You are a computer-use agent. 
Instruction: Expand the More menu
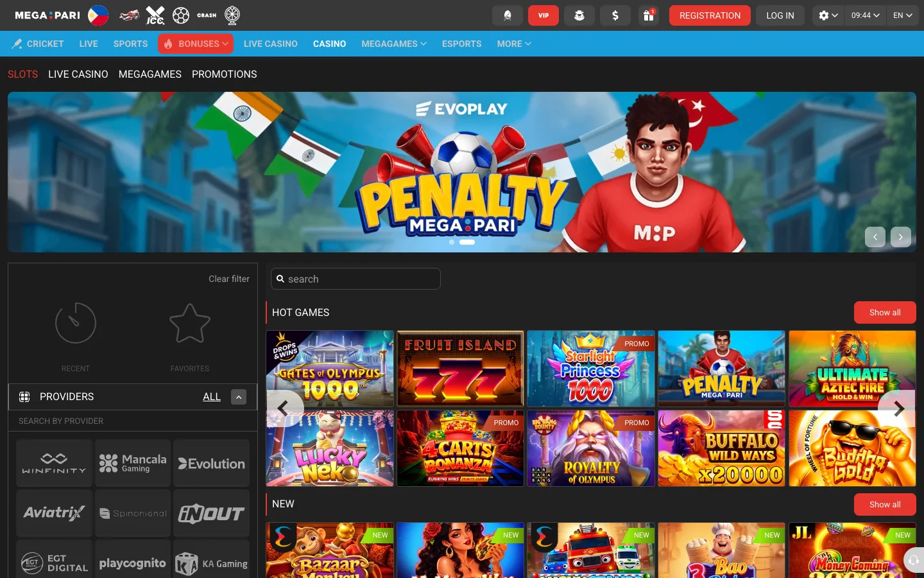[x=514, y=44]
